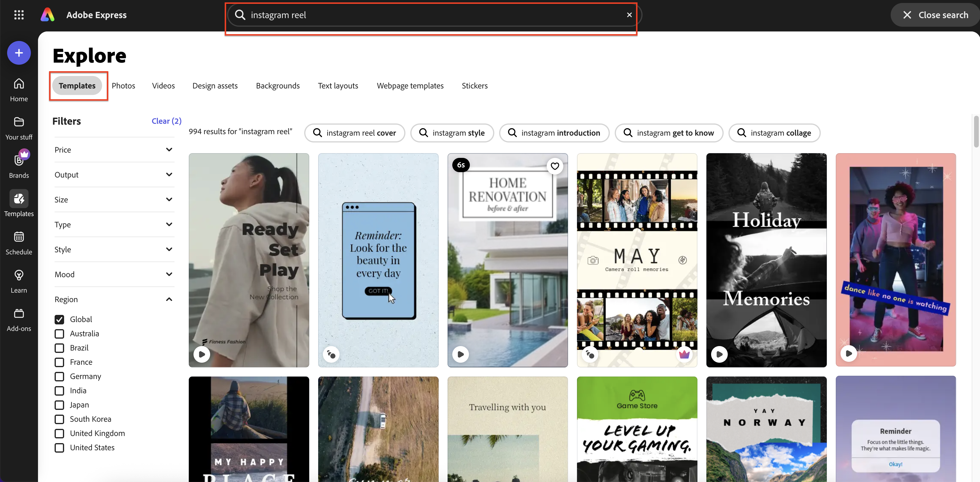Enable the Japan region checkbox
The height and width of the screenshot is (482, 980).
coord(59,405)
